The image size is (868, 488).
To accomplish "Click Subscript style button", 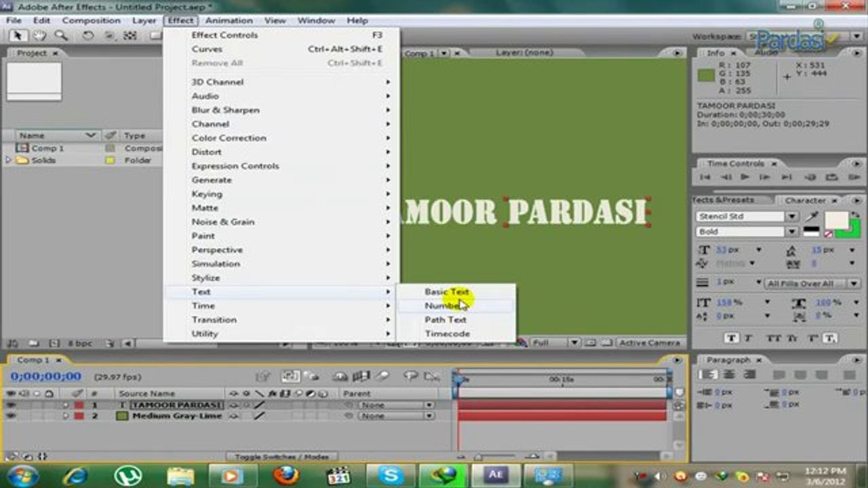I will 831,338.
